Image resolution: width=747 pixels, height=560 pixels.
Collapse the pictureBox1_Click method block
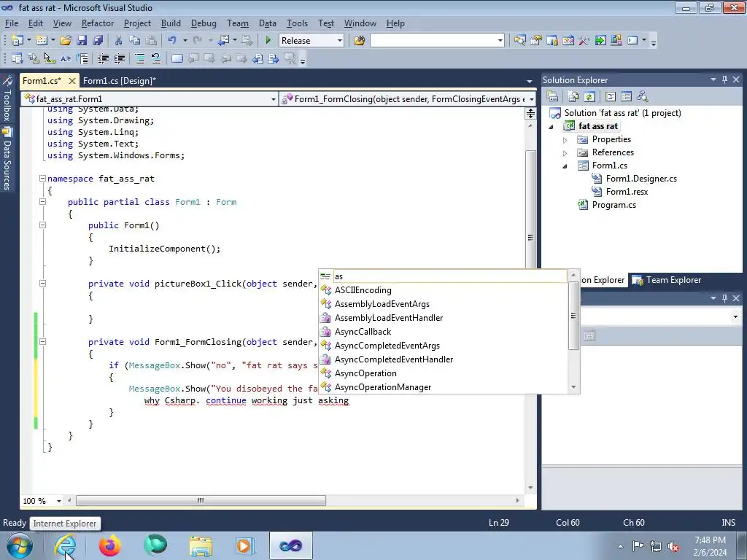42,284
